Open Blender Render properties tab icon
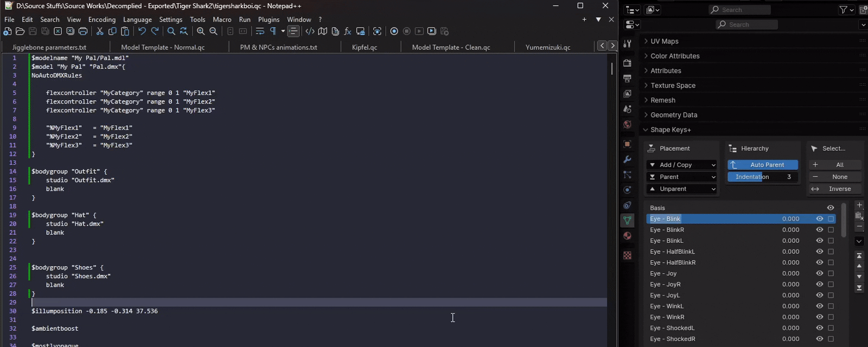The image size is (868, 347). click(x=627, y=63)
